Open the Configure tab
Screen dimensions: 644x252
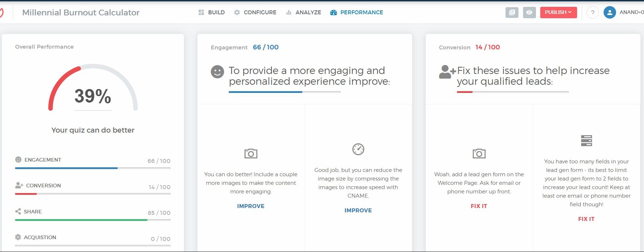(x=255, y=13)
